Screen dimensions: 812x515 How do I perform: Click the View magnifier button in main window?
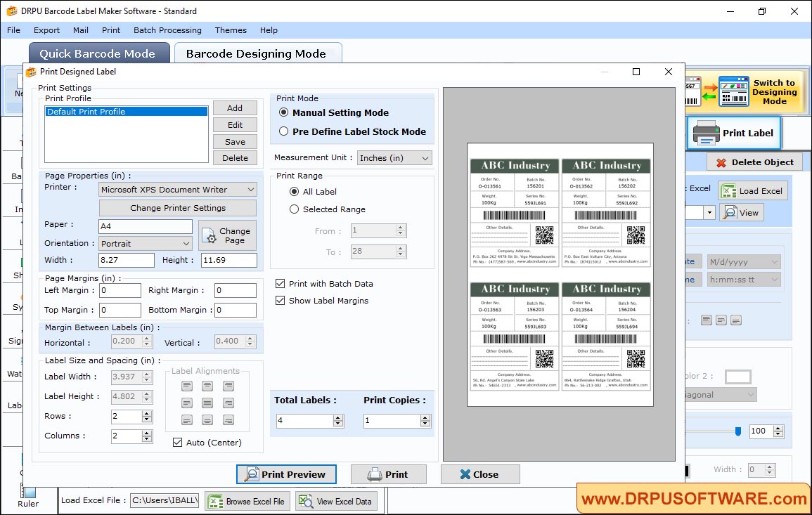[x=742, y=213]
